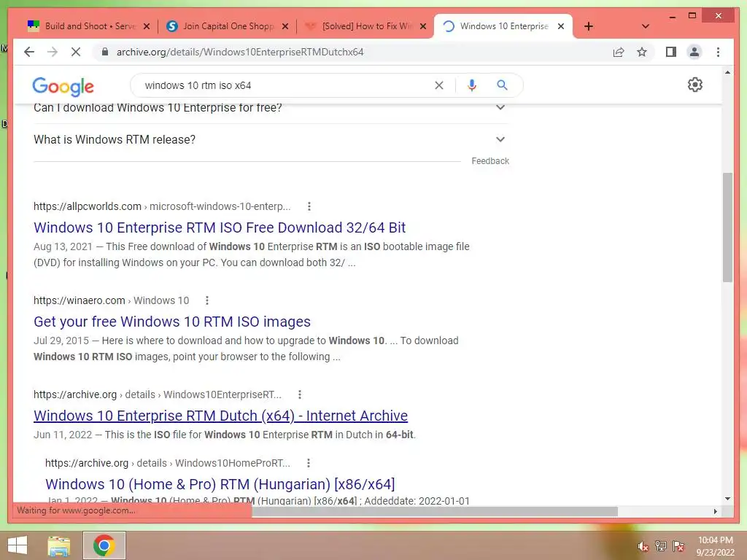Image resolution: width=747 pixels, height=560 pixels.
Task: Click the padlock site info icon
Action: tap(105, 52)
